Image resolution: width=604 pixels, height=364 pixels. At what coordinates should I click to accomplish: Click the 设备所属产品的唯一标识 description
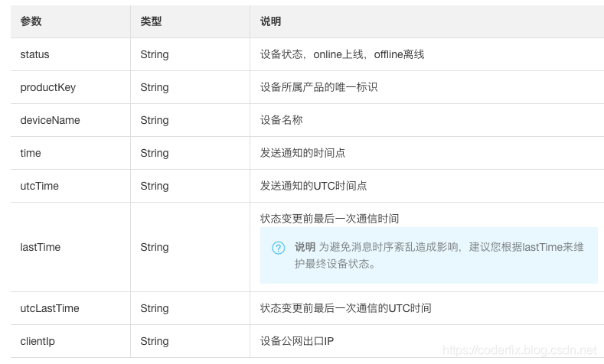click(318, 88)
